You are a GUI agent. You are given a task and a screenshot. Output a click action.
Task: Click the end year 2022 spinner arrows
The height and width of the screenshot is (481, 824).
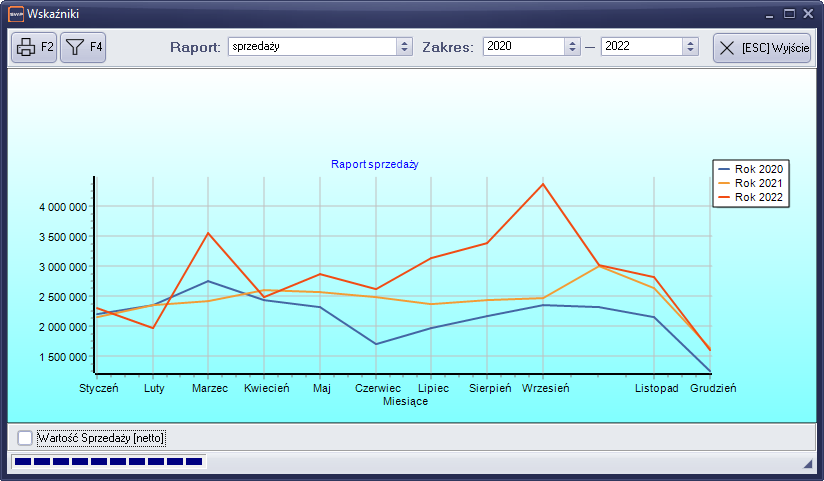pyautogui.click(x=690, y=47)
